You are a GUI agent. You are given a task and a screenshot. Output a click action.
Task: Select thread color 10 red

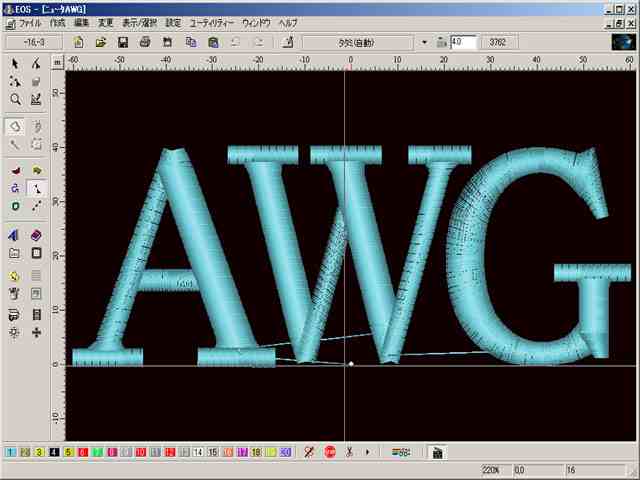coord(140,452)
